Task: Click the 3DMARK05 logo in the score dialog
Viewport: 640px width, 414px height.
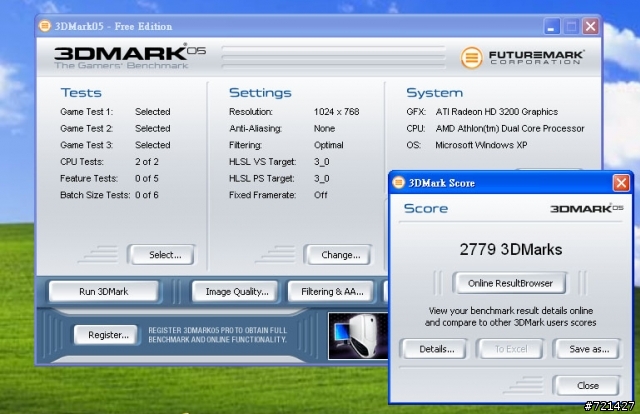Action: tap(587, 208)
